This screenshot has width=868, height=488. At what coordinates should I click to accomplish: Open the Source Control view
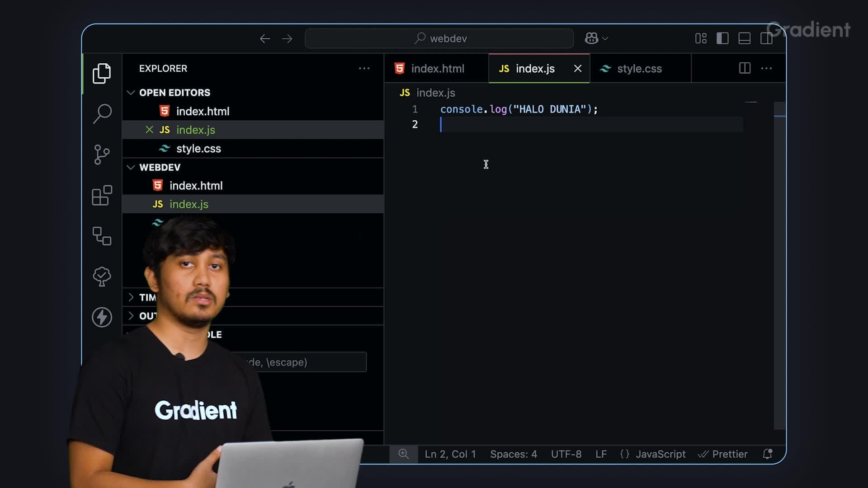(102, 155)
